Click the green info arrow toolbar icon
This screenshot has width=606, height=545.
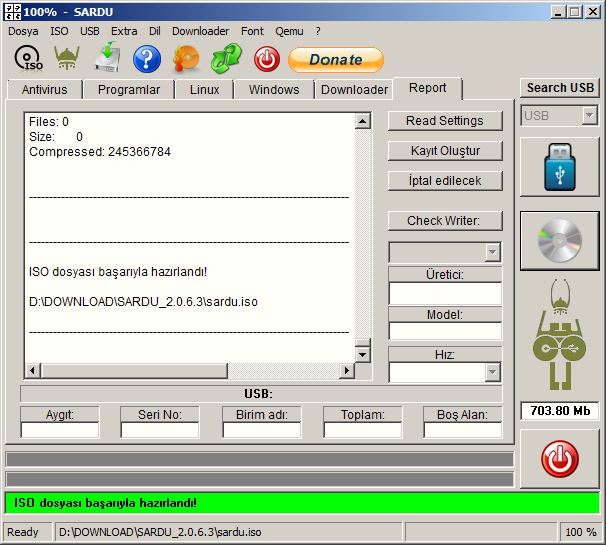coord(226,58)
